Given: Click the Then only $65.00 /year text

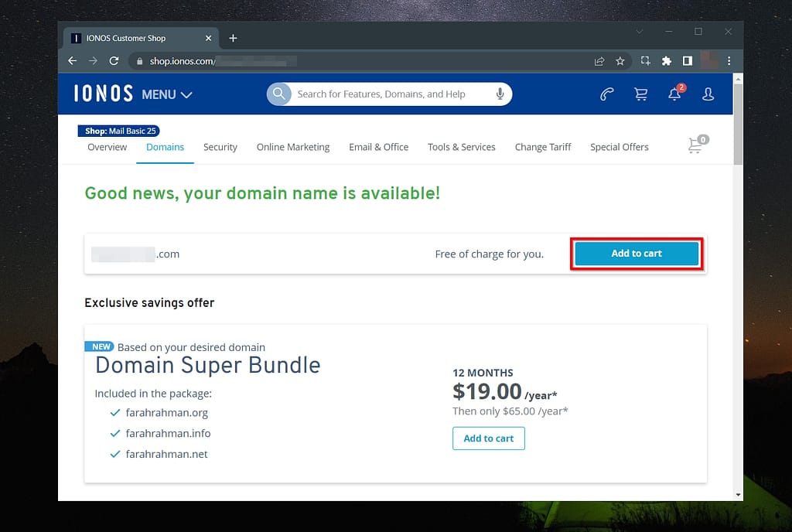Looking at the screenshot, I should pyautogui.click(x=510, y=411).
